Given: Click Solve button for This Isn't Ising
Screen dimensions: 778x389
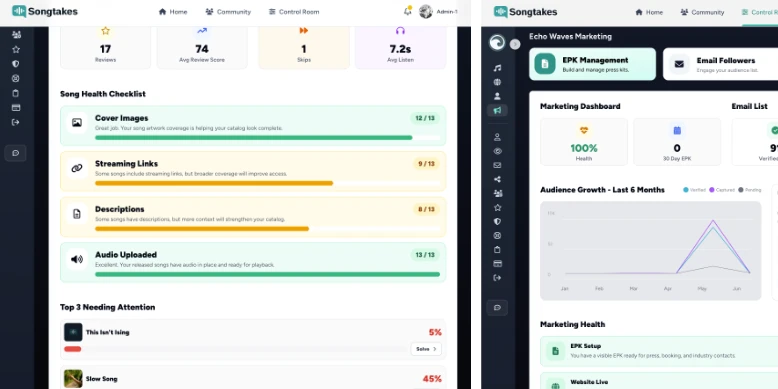Looking at the screenshot, I should pos(426,349).
